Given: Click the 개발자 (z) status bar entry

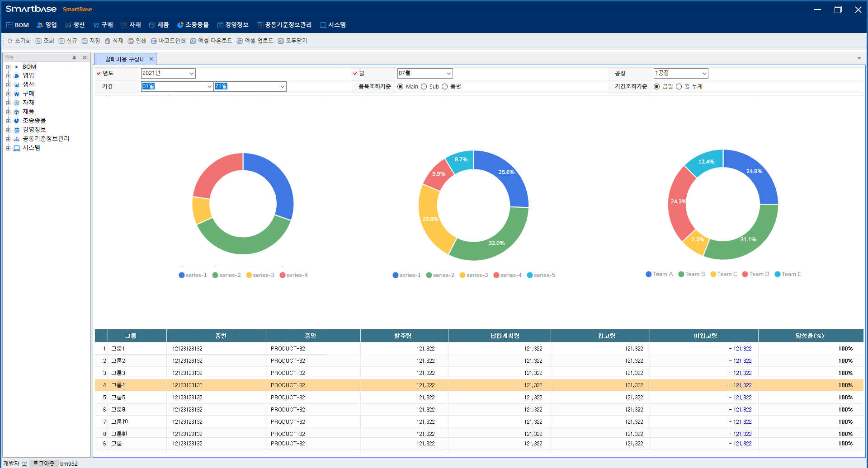Looking at the screenshot, I should pos(15,463).
